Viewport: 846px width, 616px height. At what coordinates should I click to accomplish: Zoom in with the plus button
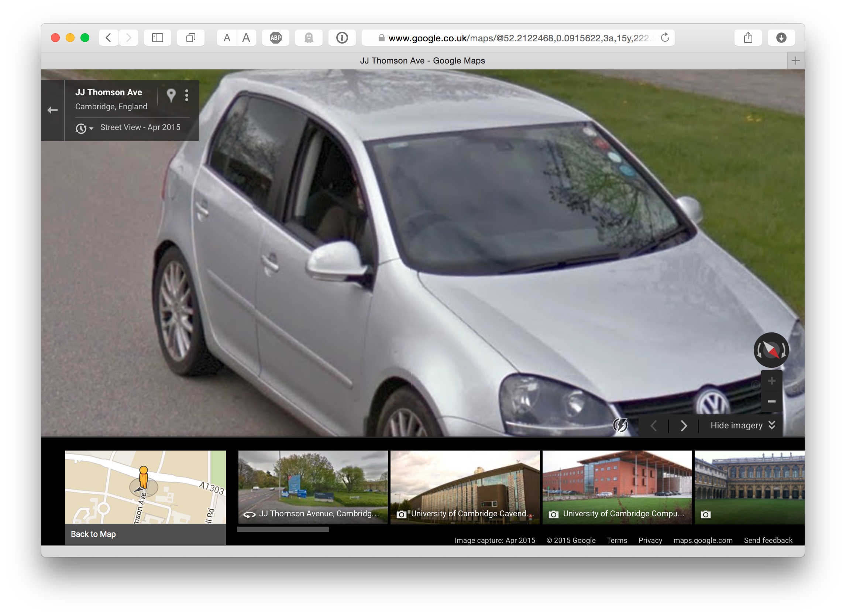(x=771, y=381)
